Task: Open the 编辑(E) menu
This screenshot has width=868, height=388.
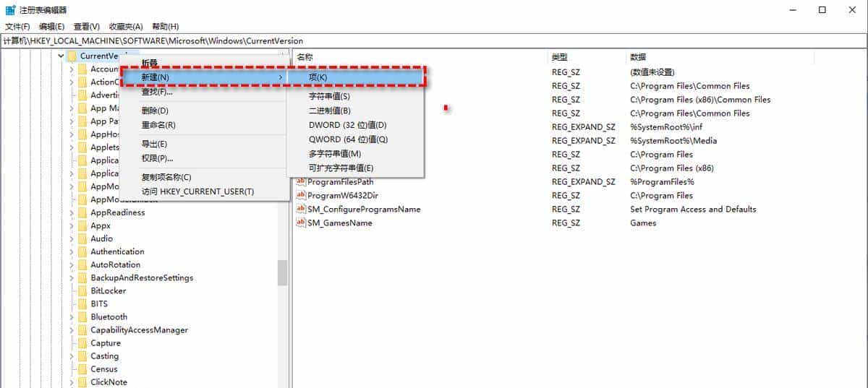Action: point(51,26)
